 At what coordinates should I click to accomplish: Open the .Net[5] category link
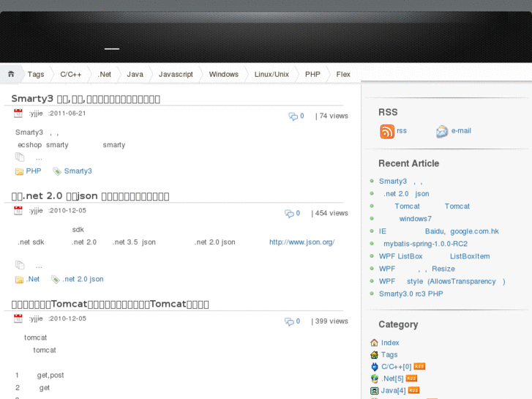(x=392, y=379)
